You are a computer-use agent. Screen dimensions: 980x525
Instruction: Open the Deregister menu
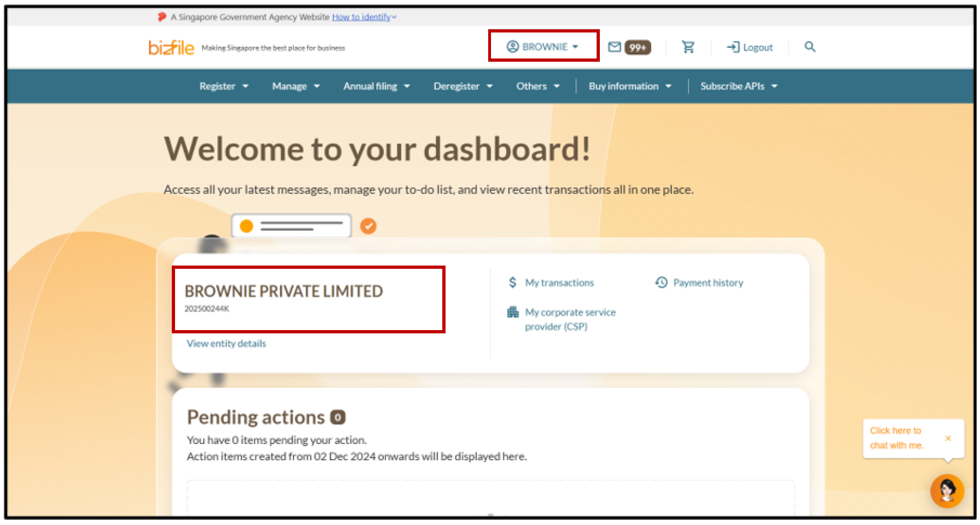click(463, 86)
